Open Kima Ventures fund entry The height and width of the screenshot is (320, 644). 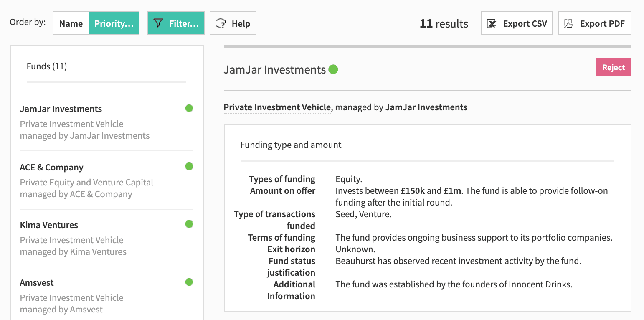pyautogui.click(x=106, y=238)
